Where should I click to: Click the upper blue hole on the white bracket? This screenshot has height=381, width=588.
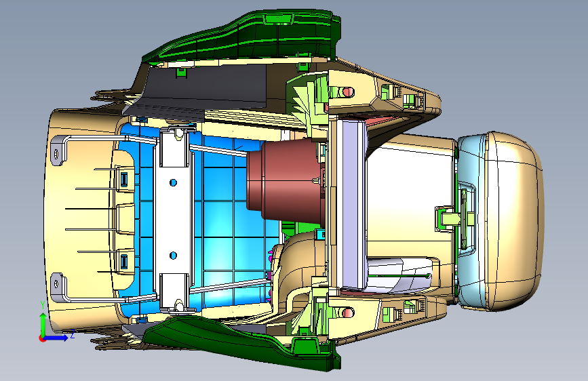pyautogui.click(x=173, y=182)
